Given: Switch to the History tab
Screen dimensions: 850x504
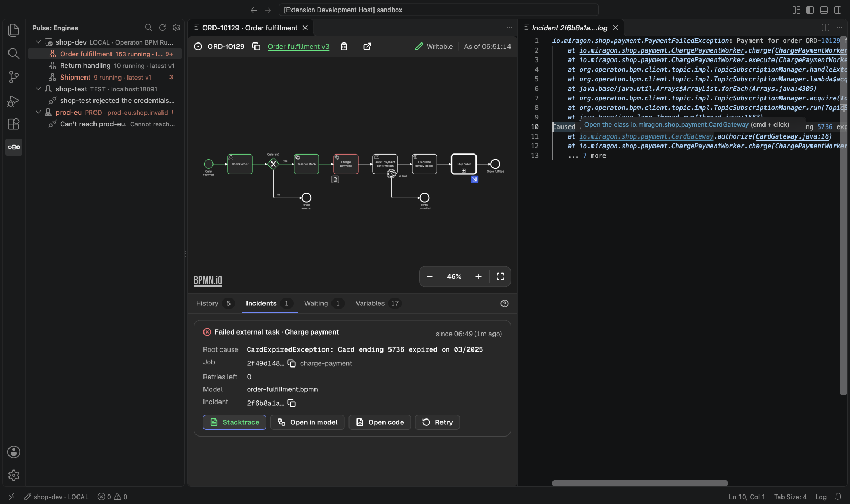Looking at the screenshot, I should 215,304.
